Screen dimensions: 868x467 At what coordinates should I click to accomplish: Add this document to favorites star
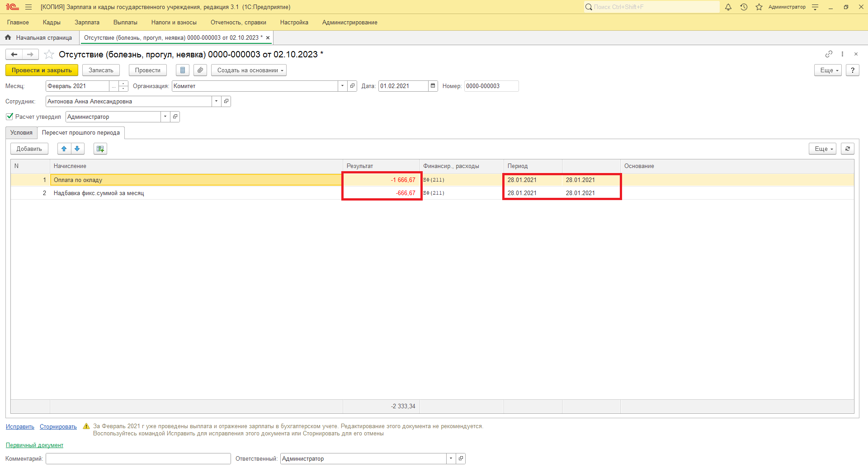click(49, 55)
